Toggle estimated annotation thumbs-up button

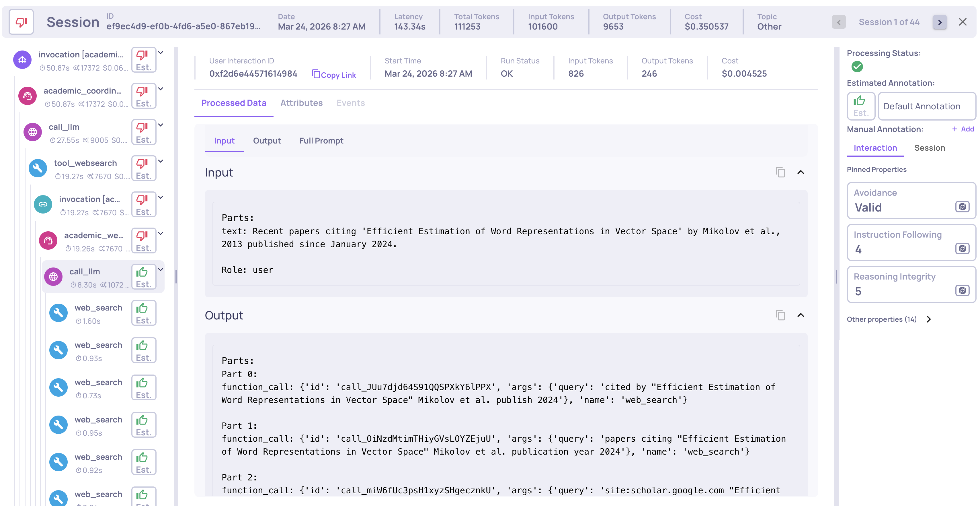point(860,106)
